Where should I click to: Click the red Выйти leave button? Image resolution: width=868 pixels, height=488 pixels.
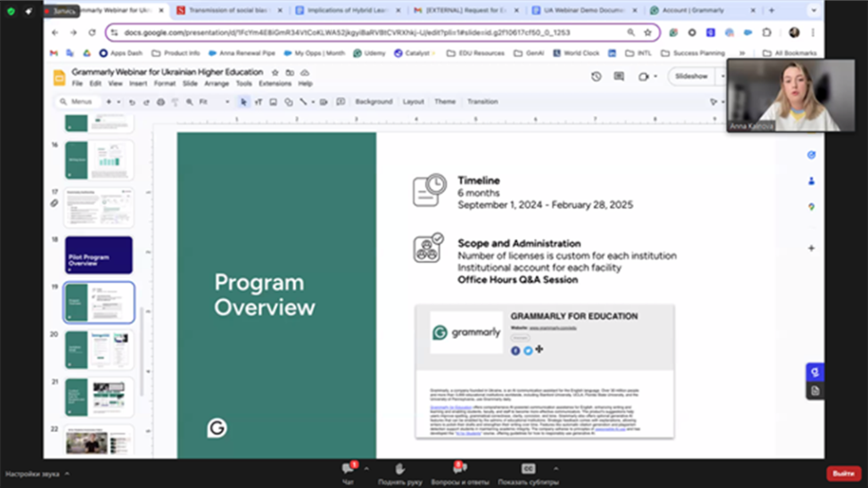843,474
